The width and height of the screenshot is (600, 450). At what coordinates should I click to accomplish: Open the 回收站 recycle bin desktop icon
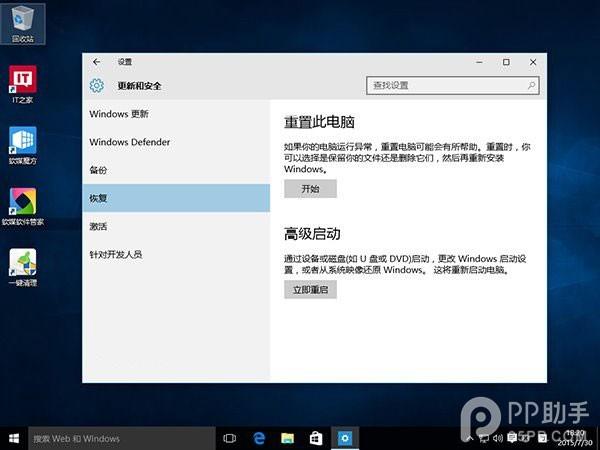click(x=23, y=24)
